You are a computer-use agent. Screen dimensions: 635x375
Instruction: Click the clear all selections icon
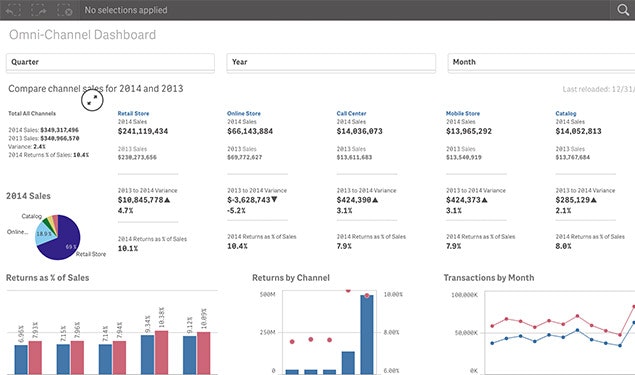click(65, 10)
